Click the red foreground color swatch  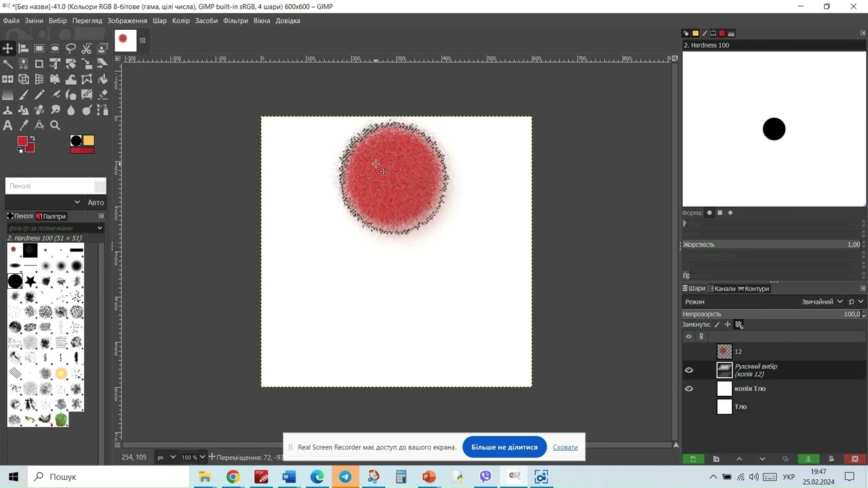[22, 141]
